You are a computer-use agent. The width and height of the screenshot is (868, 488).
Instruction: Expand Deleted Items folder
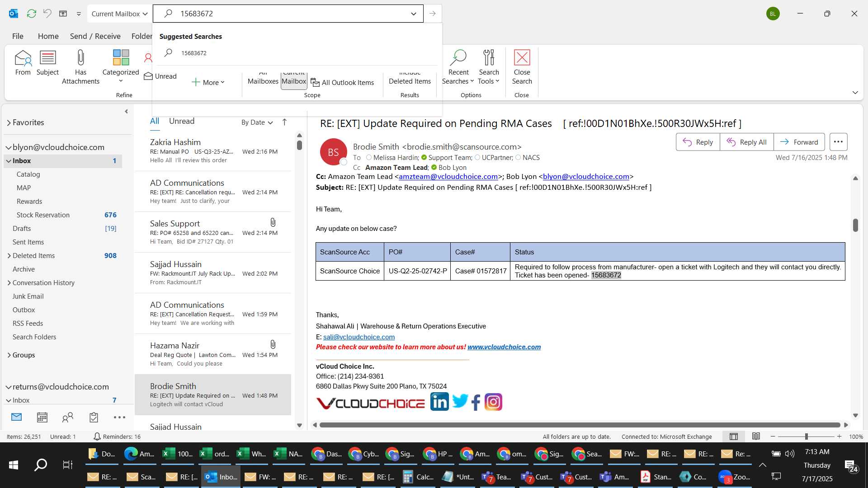point(9,256)
